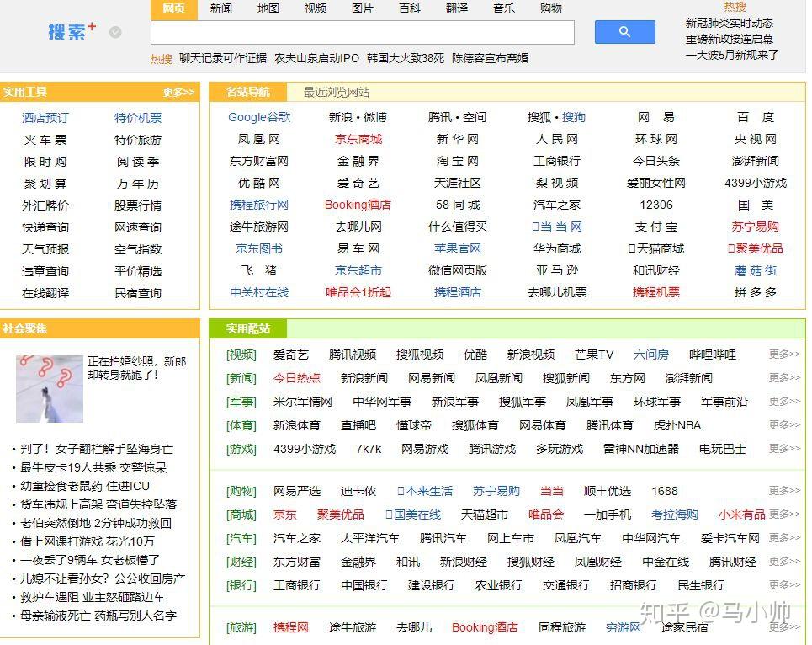
Task: Switch to the 图片 search tab
Action: [362, 8]
